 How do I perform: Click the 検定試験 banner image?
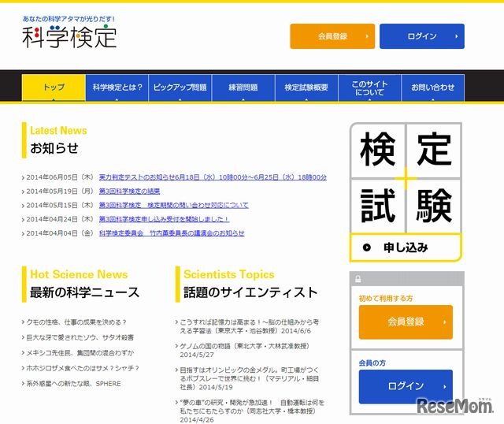tap(406, 178)
